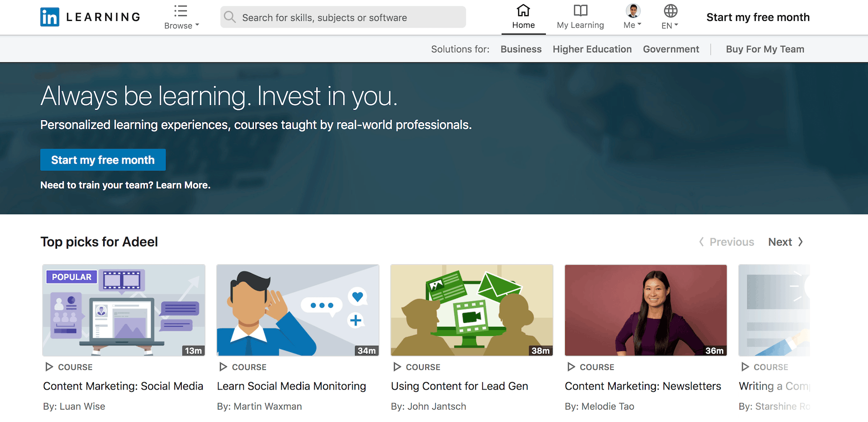The height and width of the screenshot is (422, 868).
Task: Click Next to see more picks
Action: click(x=785, y=242)
